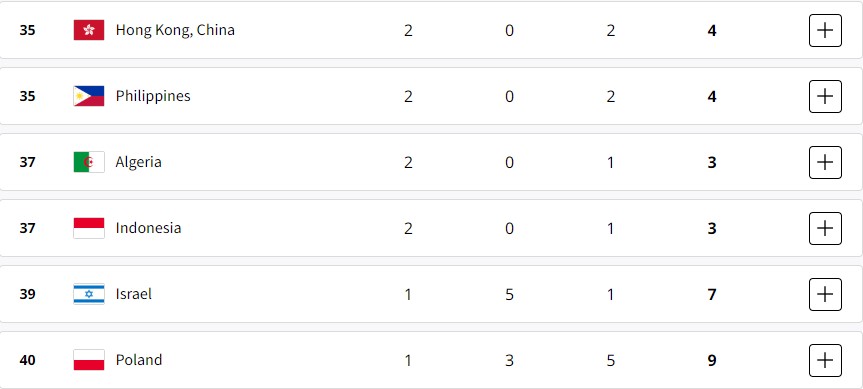Viewport: 863px width, 389px height.
Task: Click Poland's total medal count 9
Action: point(712,360)
